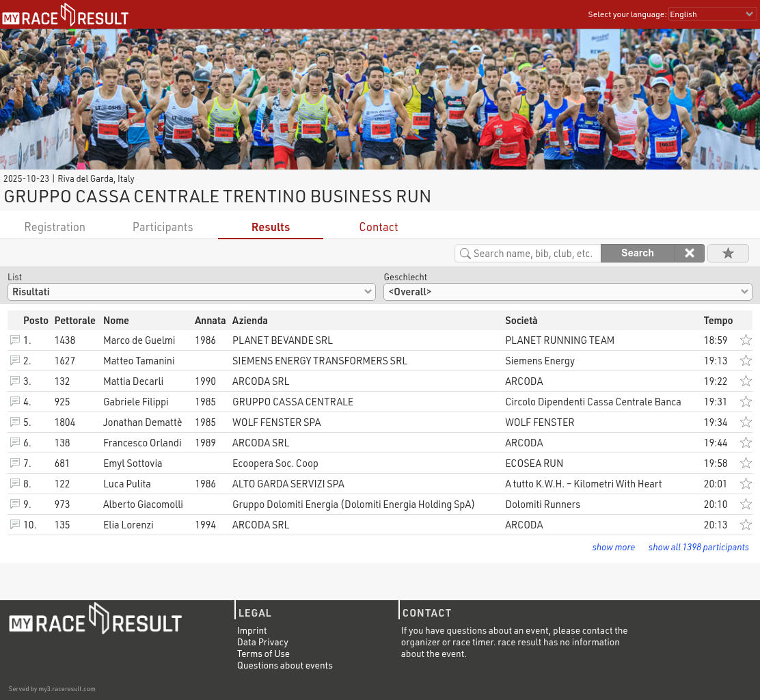Open details icon for Francesco Orlandi

pyautogui.click(x=15, y=442)
